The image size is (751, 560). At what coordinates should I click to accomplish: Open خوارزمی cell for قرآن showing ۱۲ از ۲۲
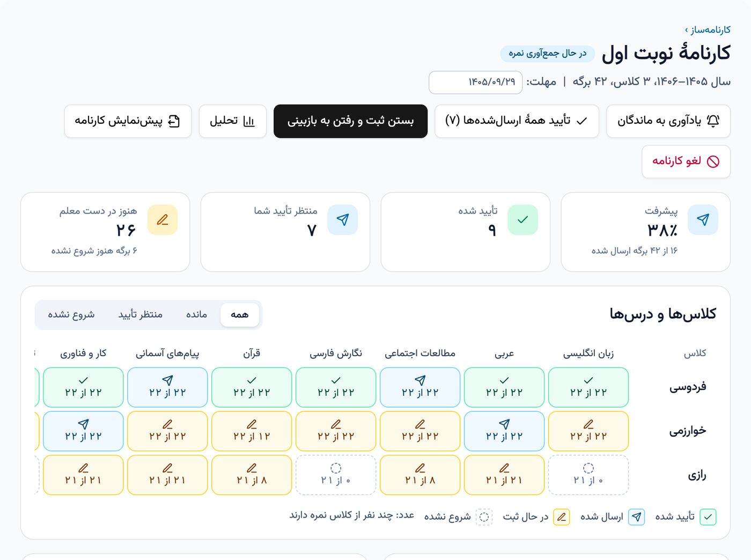point(252,431)
